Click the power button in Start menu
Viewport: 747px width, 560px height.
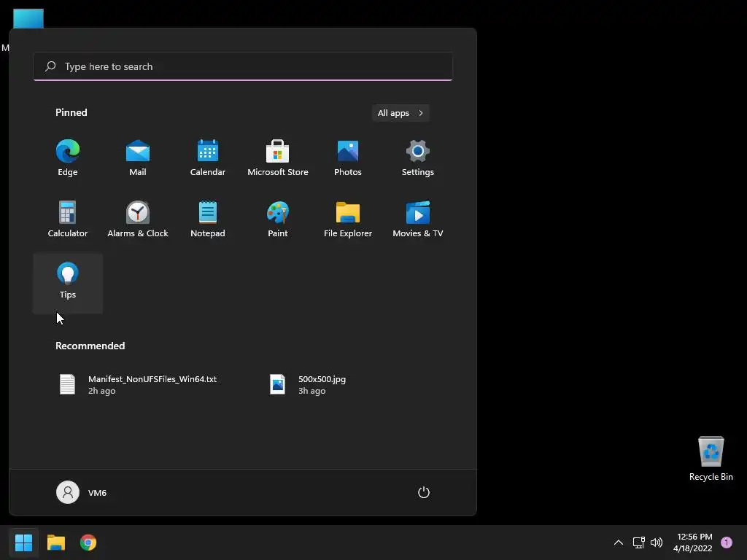pos(424,492)
